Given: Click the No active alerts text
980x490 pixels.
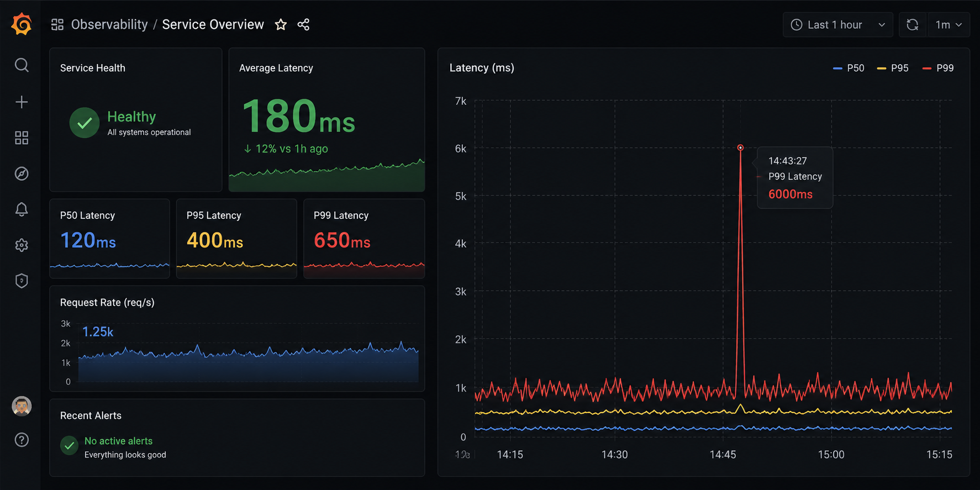Looking at the screenshot, I should 118,441.
